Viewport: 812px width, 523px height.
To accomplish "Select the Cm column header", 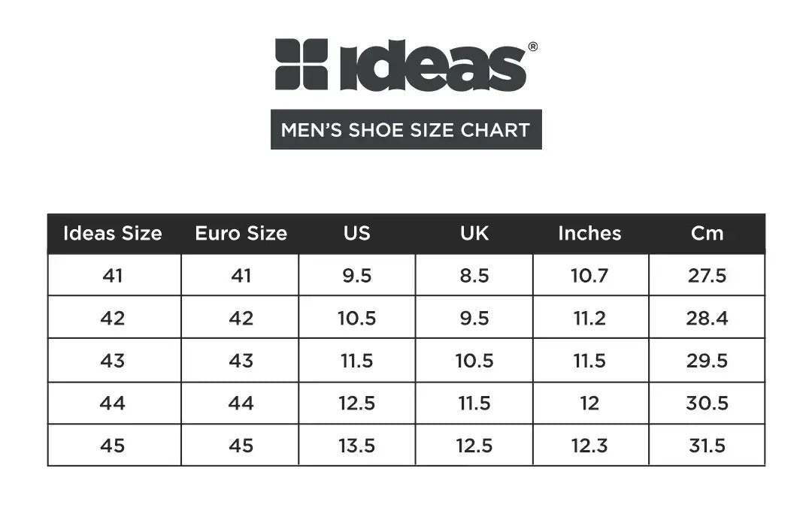I will (x=707, y=234).
